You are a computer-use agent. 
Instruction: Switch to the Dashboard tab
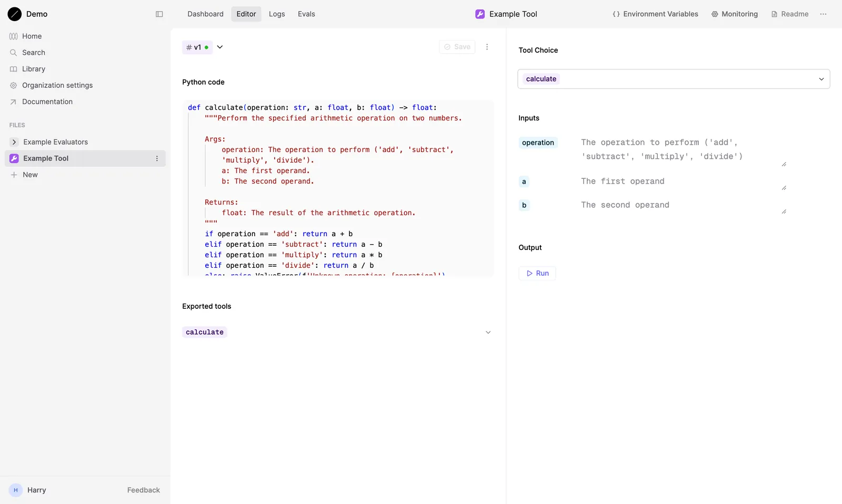coord(205,14)
